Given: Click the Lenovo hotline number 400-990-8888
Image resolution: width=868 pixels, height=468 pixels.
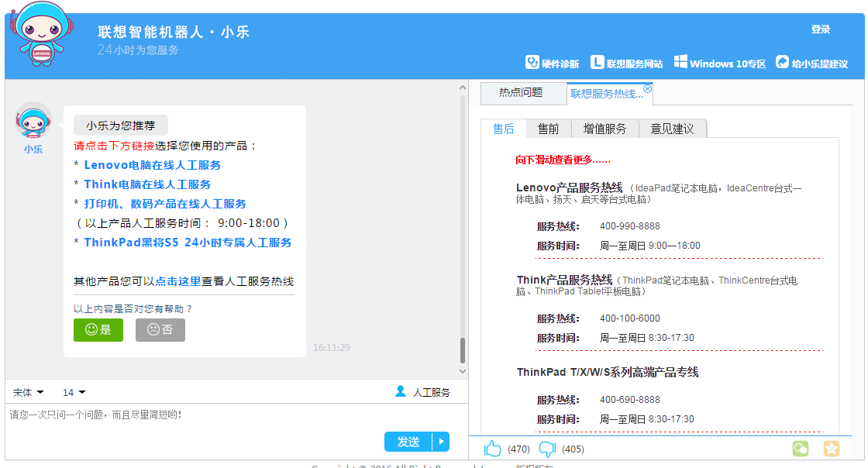Looking at the screenshot, I should tap(630, 225).
